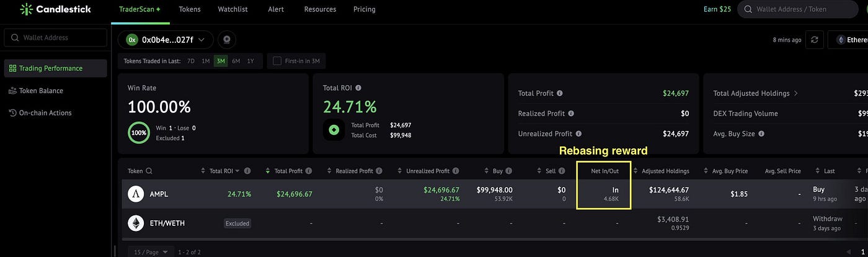Click the AMPL token logo icon
This screenshot has width=868, height=257.
click(136, 194)
